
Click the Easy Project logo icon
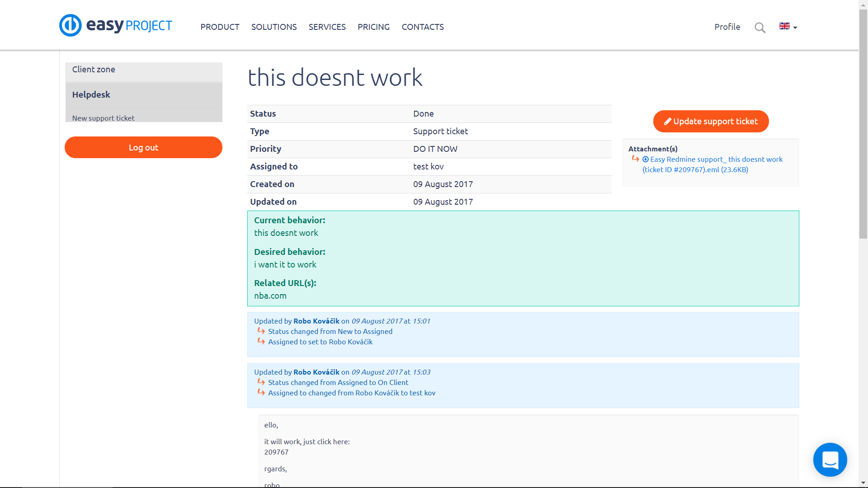[71, 25]
